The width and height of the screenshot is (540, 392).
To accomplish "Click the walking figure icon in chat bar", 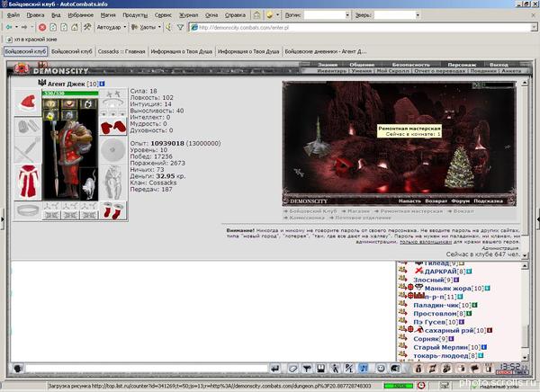I will coord(335,369).
